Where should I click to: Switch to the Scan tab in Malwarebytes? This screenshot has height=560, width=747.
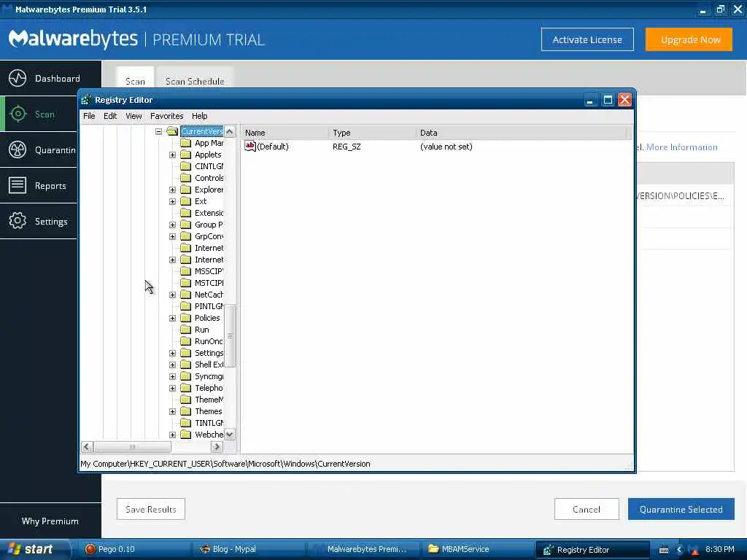point(135,81)
